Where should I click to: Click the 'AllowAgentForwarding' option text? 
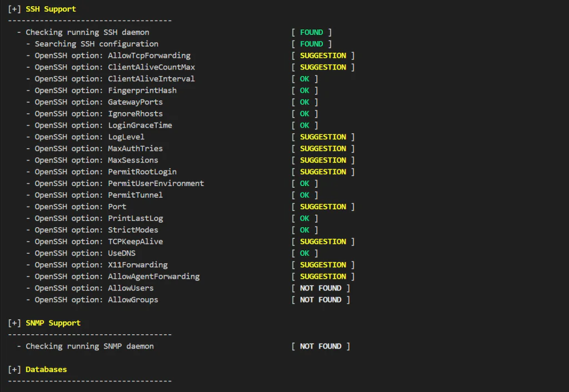(x=154, y=277)
